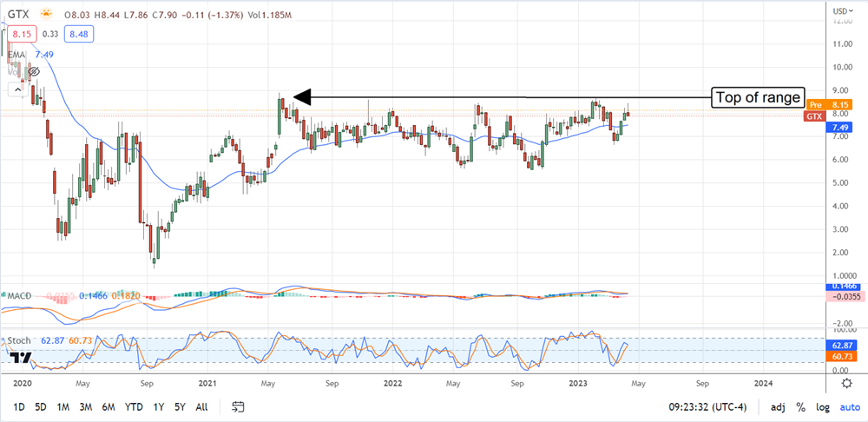Toggle percent scale with the % button
This screenshot has height=422, width=868.
(799, 406)
